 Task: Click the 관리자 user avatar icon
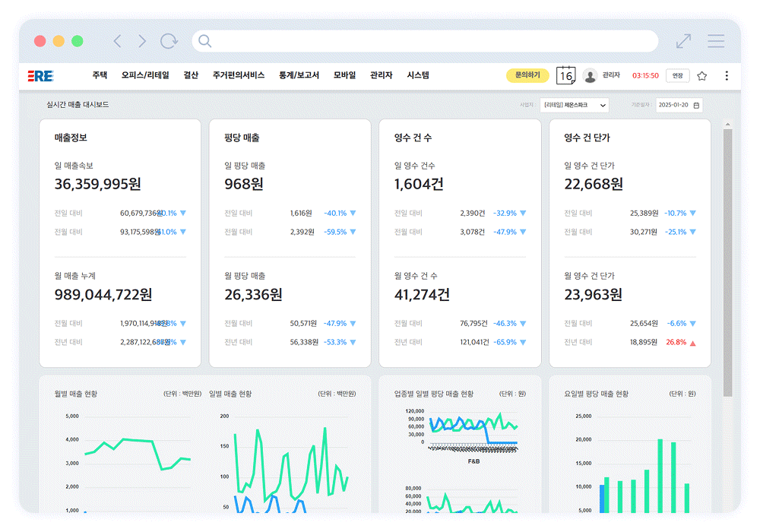(x=590, y=75)
